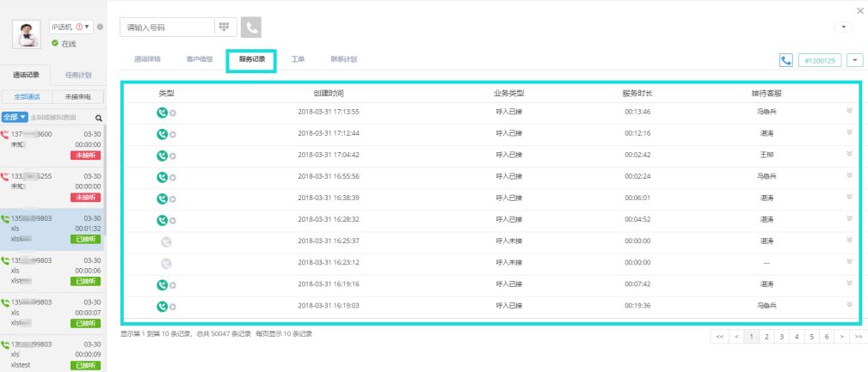This screenshot has height=372, width=868.
Task: Select the 通话记录 sidebar tab
Action: coord(26,76)
